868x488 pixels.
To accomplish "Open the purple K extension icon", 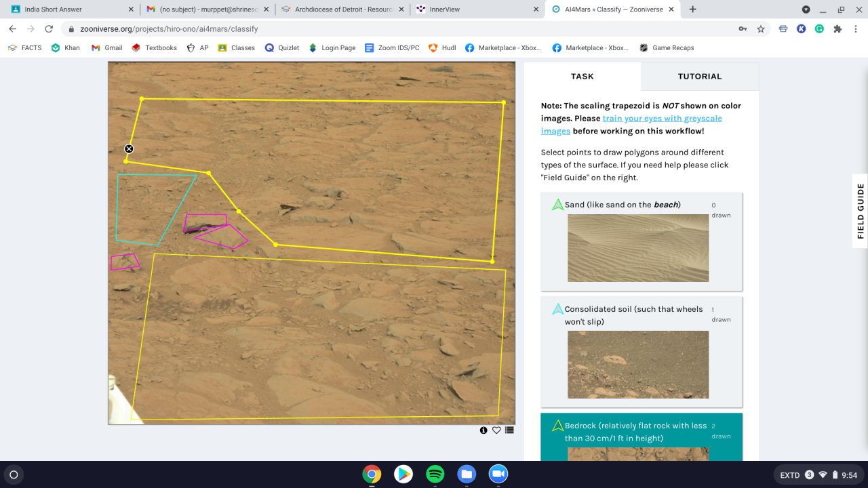I will [x=802, y=29].
